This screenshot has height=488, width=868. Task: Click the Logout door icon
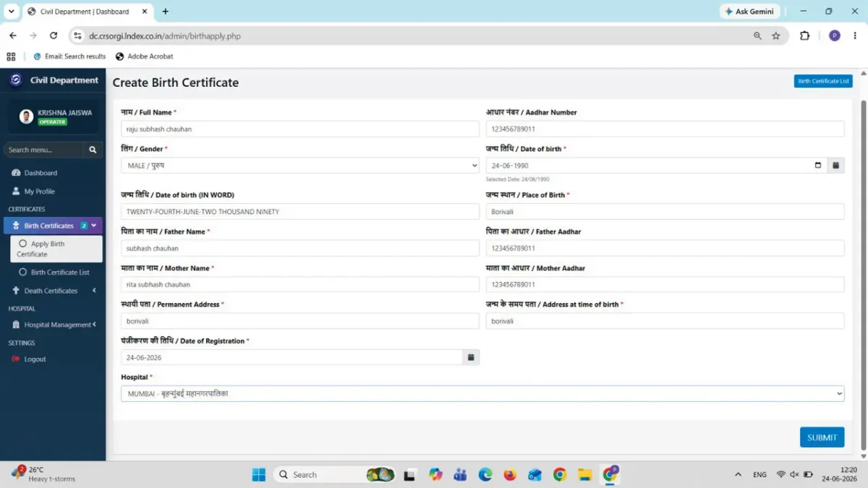tap(16, 359)
